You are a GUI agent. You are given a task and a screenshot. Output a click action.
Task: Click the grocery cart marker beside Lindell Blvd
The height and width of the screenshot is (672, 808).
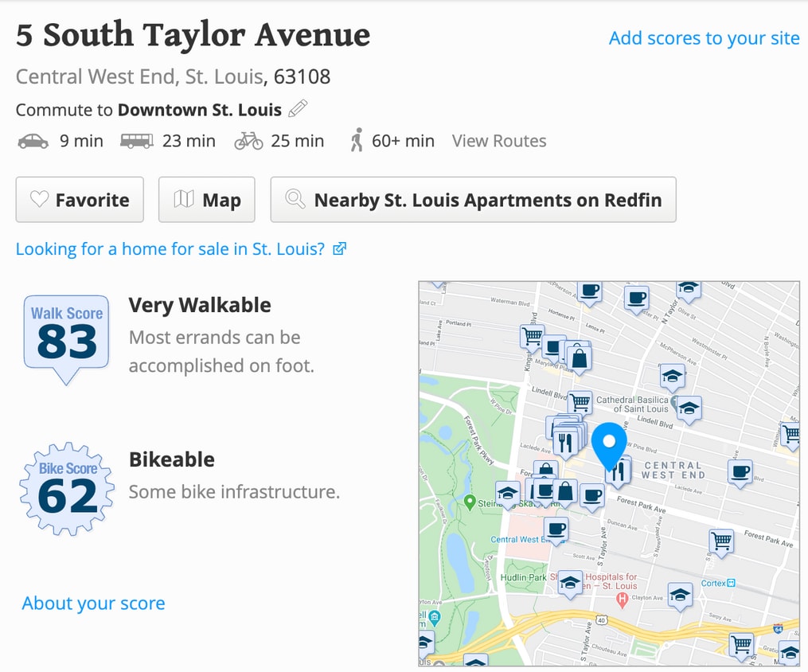580,402
